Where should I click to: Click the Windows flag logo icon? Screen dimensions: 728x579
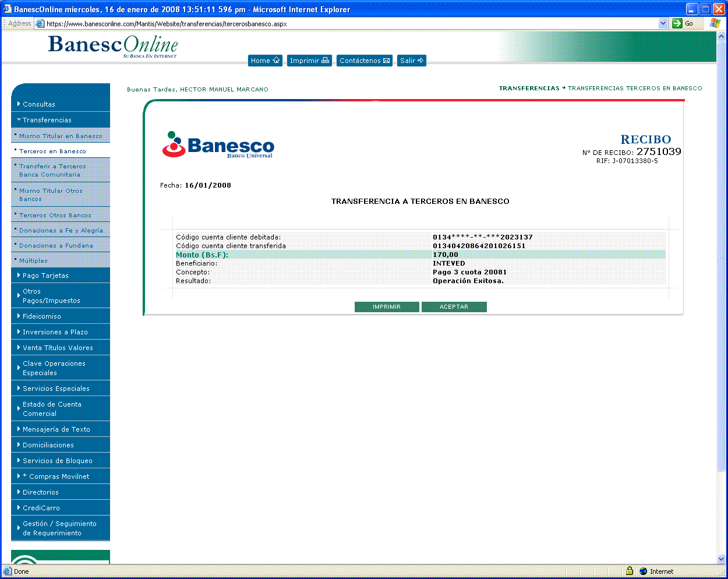pos(715,23)
